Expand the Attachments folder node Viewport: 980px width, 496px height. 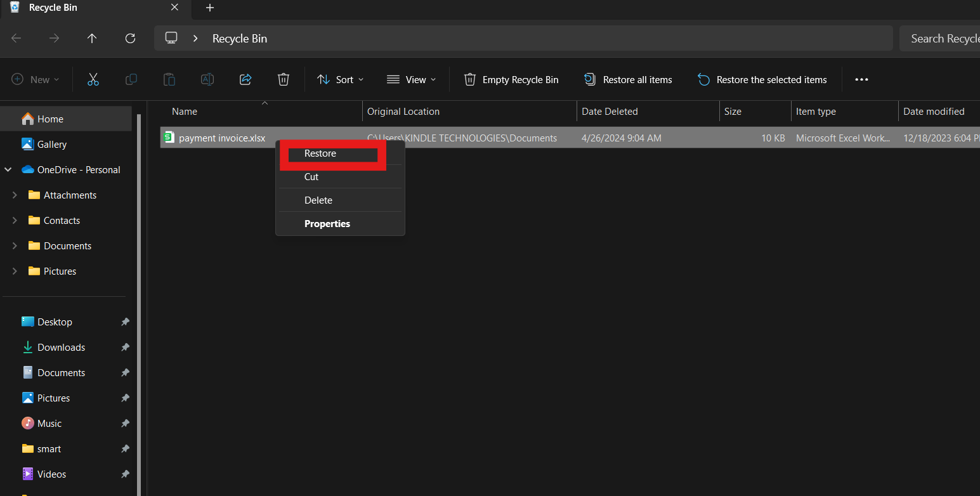click(x=15, y=195)
